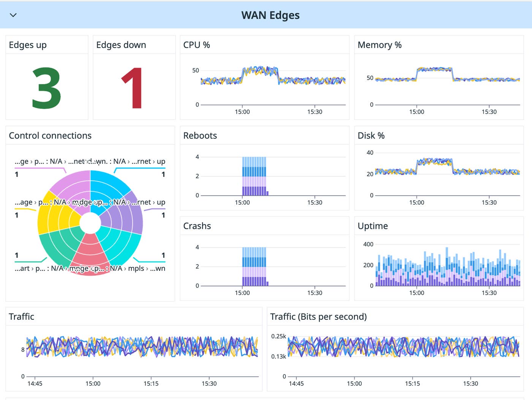Click the white center of the sunburst chart
The width and height of the screenshot is (532, 400).
(90, 223)
